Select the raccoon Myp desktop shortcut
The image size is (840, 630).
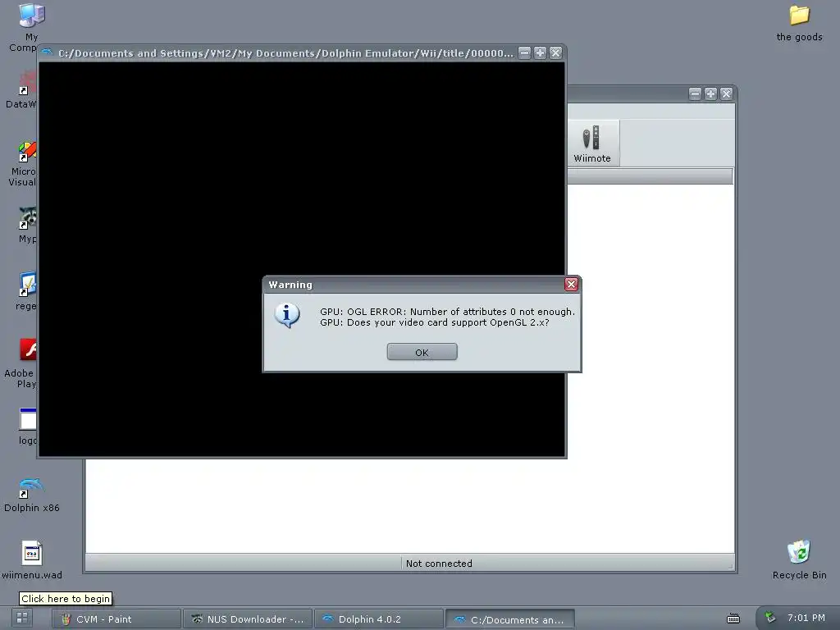[x=27, y=217]
